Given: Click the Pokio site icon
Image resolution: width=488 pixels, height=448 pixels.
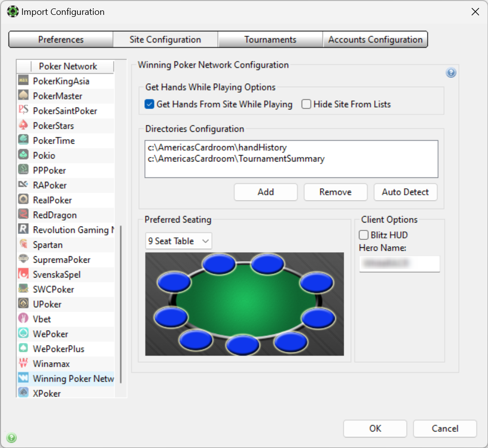Looking at the screenshot, I should [x=23, y=155].
